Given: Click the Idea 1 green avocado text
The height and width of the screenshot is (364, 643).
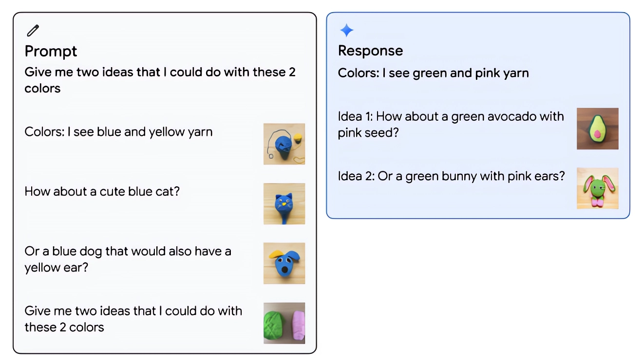Looking at the screenshot, I should 451,124.
